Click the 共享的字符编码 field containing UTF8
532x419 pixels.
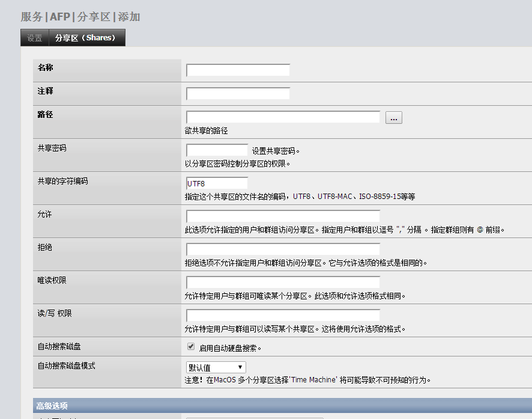tap(217, 183)
